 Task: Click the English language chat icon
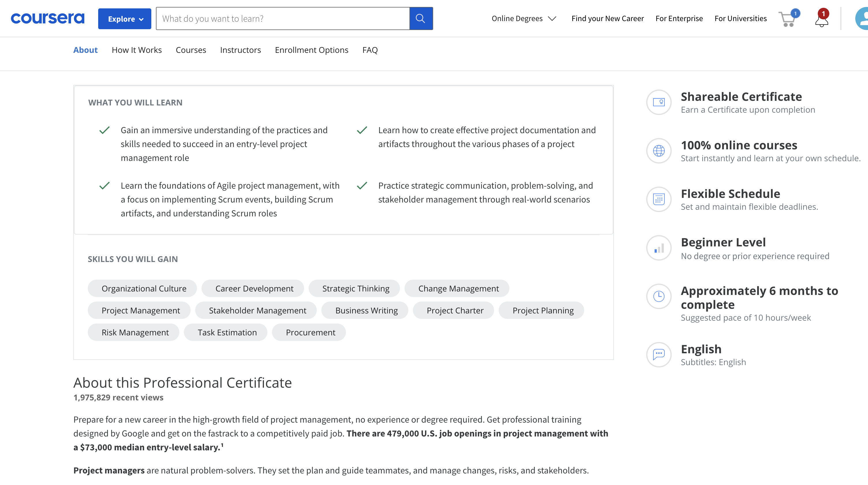pos(658,354)
